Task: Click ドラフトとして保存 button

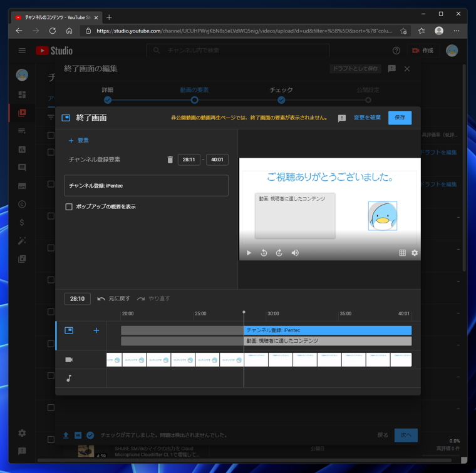Action: (355, 69)
